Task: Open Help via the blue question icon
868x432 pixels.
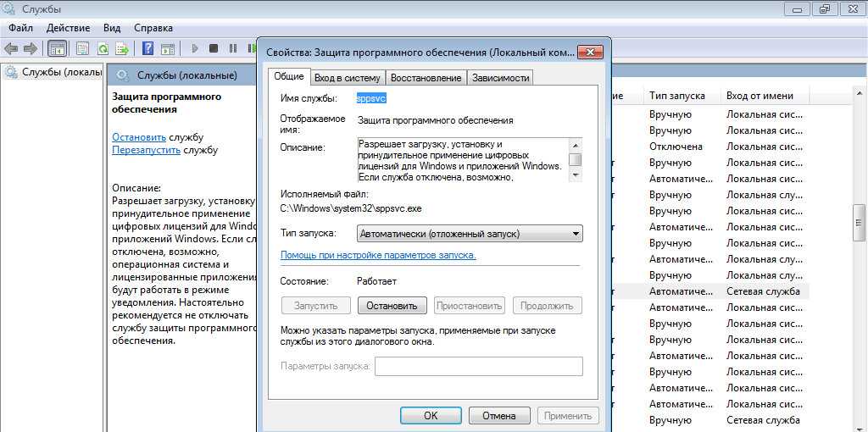Action: [x=147, y=48]
